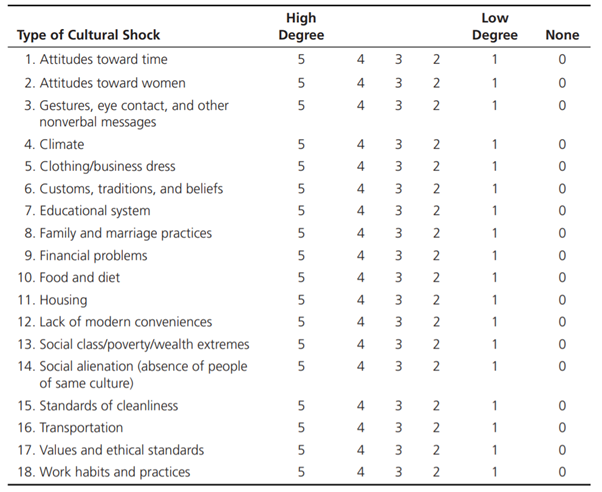Click the "High Degree" column header
602x492 pixels.
301,27
